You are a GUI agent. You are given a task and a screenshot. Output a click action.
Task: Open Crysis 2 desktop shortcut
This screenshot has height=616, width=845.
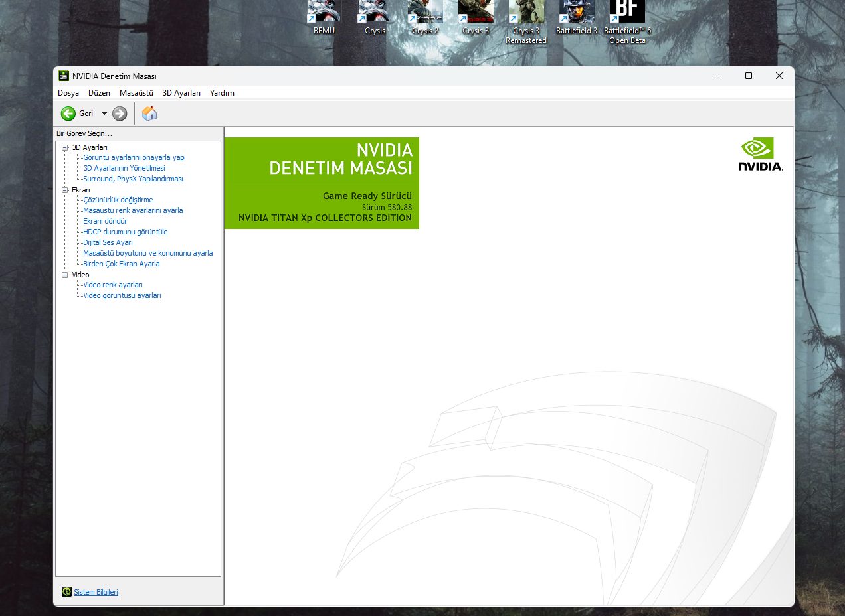425,17
